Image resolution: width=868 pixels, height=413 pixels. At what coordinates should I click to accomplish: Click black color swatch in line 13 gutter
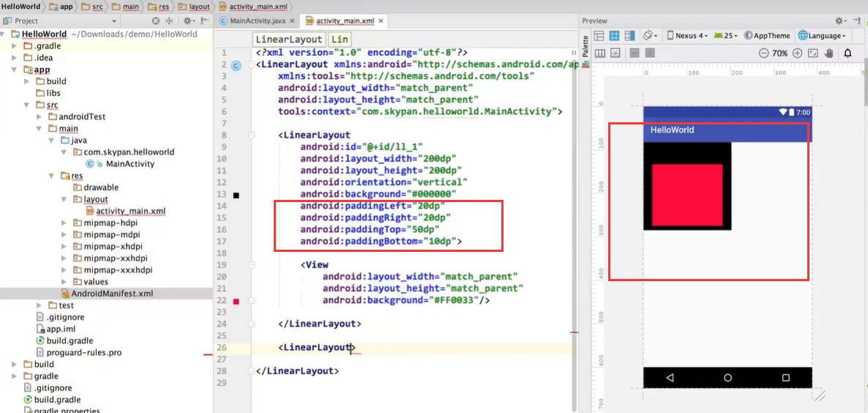point(236,196)
